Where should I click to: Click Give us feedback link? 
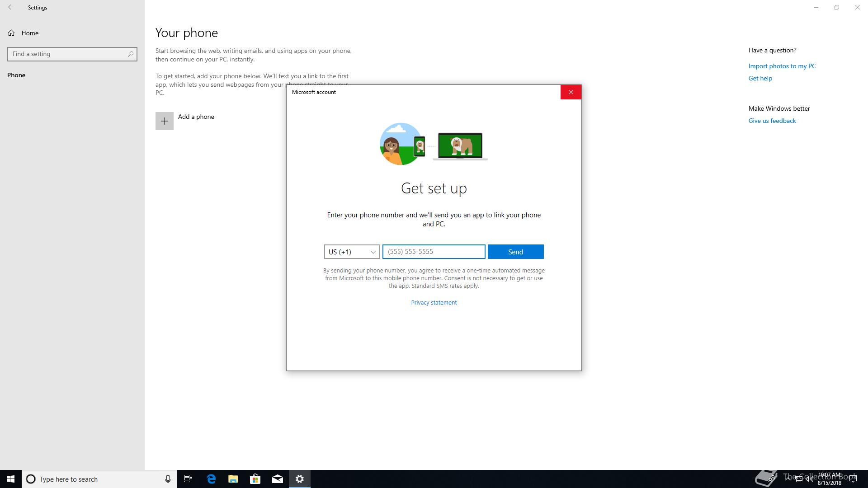coord(772,121)
